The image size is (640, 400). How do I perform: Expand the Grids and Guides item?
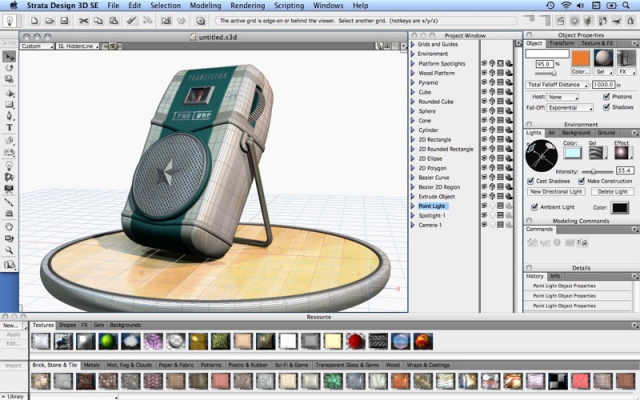coord(413,44)
